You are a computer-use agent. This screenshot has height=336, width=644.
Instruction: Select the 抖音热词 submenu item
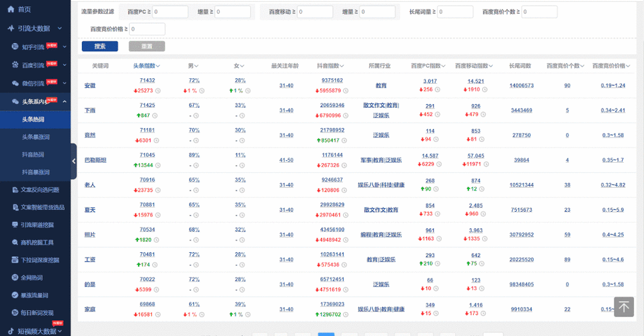coord(36,154)
